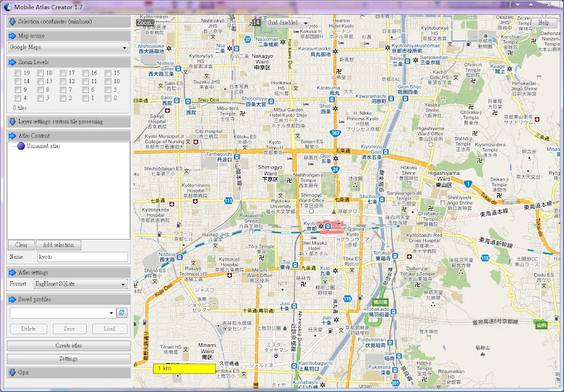Viewport: 564px width, 392px height.
Task: Click the yellow 1 km scale bar
Action: coord(185,368)
